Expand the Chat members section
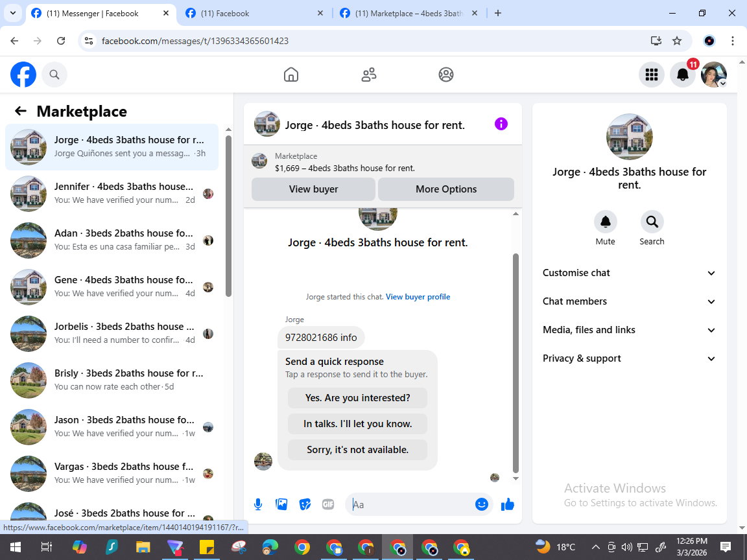 630,301
